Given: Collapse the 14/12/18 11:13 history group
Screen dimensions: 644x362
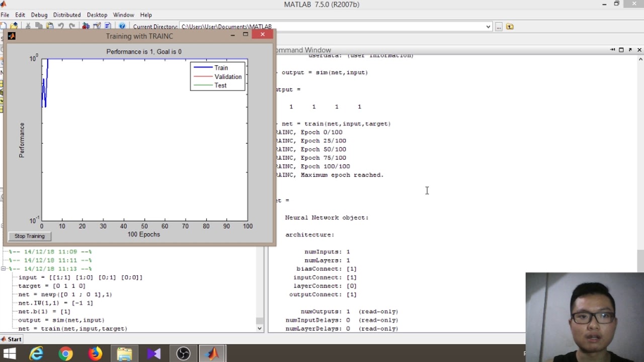Looking at the screenshot, I should [4, 268].
